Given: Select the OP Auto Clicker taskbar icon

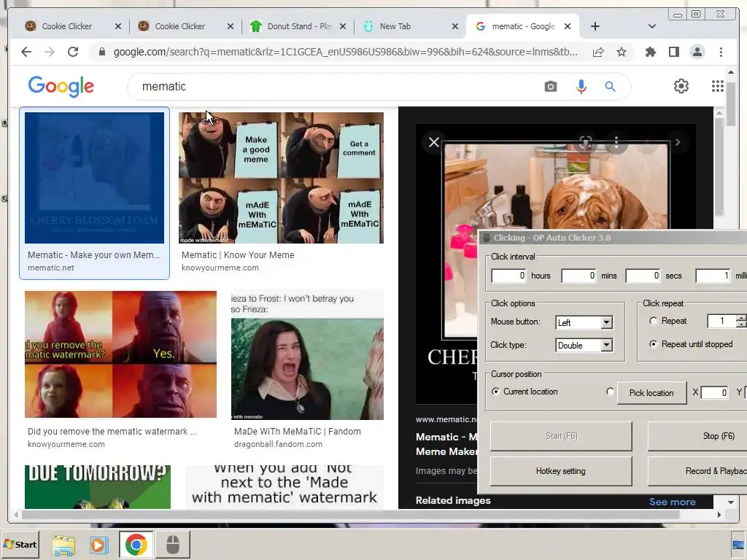Looking at the screenshot, I should (173, 545).
